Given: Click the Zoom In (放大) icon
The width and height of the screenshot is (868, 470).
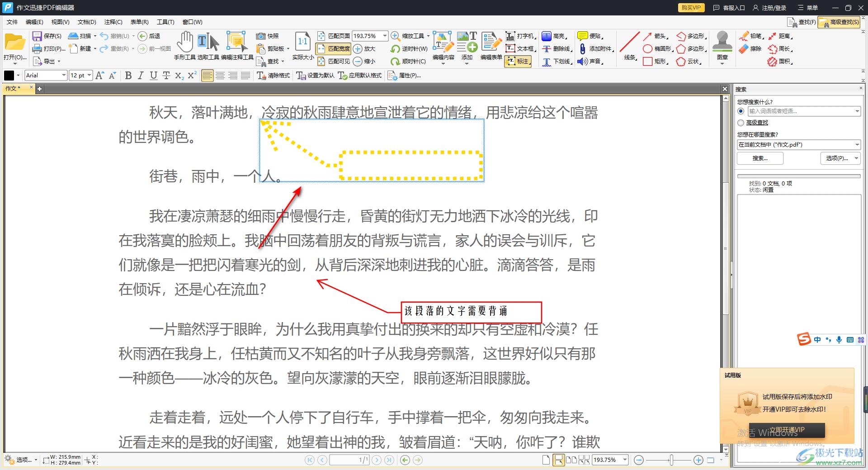Looking at the screenshot, I should [358, 49].
